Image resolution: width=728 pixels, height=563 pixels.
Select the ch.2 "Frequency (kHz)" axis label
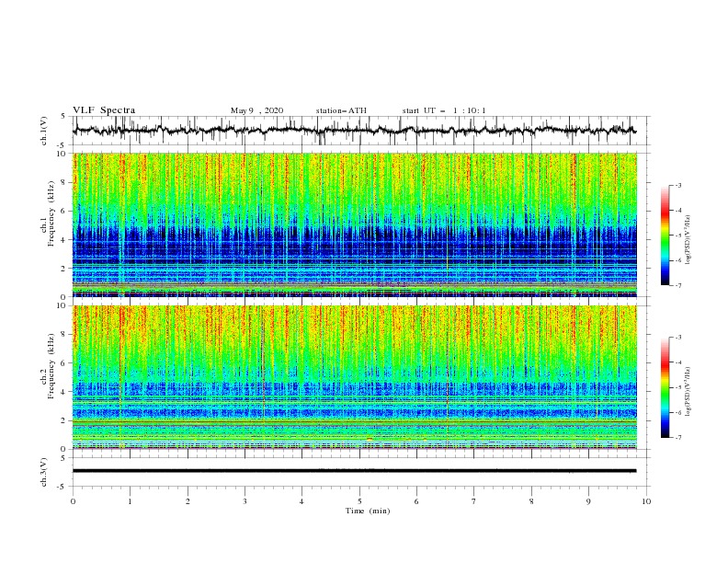click(x=51, y=365)
